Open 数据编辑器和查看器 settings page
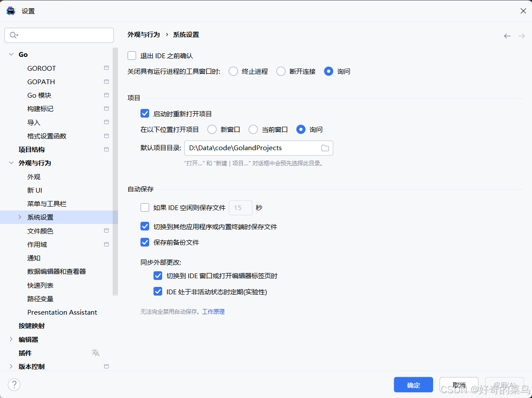 coord(56,271)
